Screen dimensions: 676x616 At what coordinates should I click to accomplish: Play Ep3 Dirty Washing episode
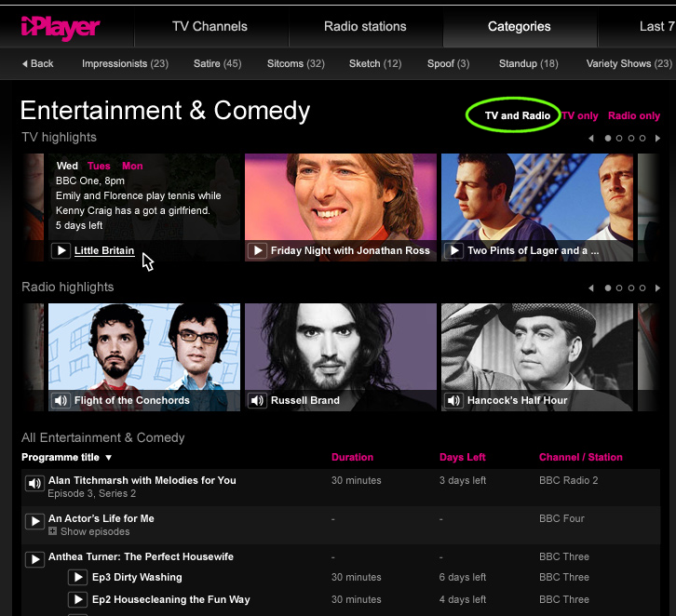[78, 578]
